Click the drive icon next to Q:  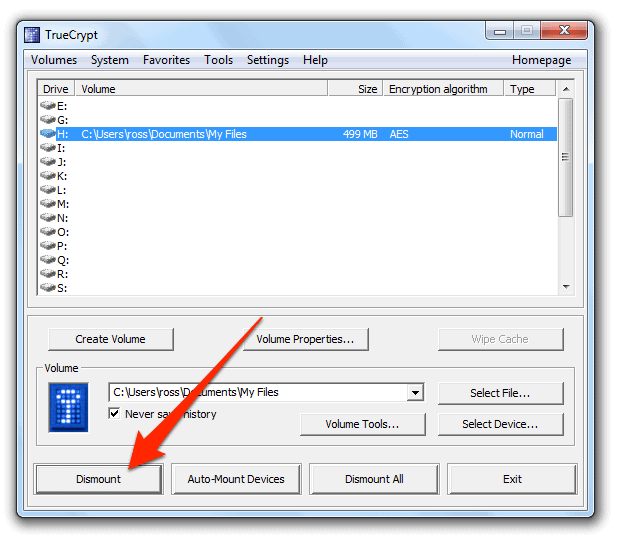[48, 260]
